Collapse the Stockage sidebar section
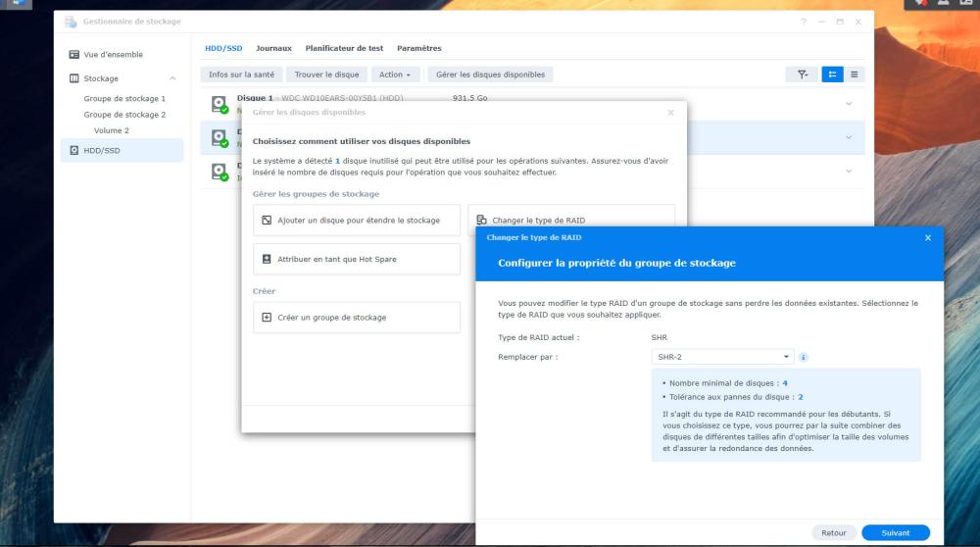The image size is (980, 547). 172,78
